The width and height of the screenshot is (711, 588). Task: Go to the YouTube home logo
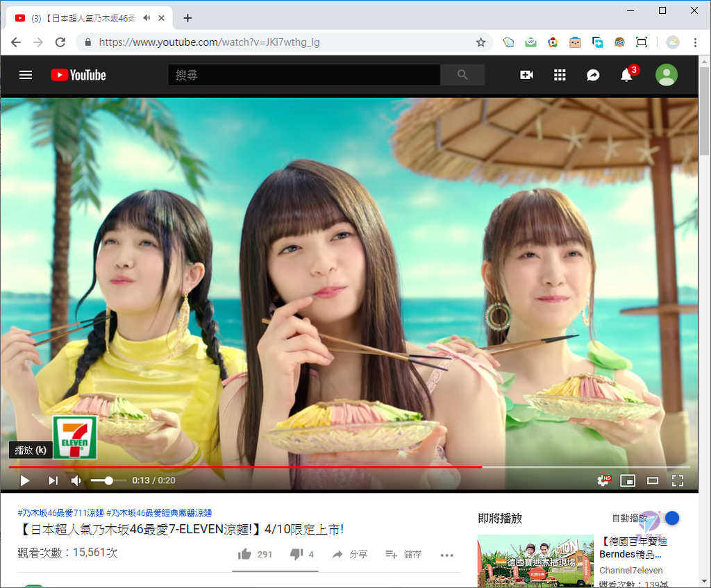click(78, 75)
